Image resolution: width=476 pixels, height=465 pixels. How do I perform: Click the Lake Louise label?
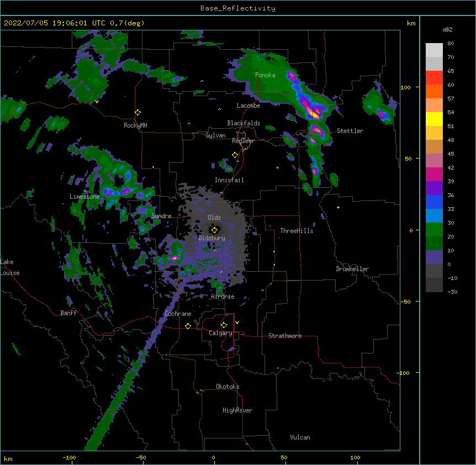(x=10, y=267)
